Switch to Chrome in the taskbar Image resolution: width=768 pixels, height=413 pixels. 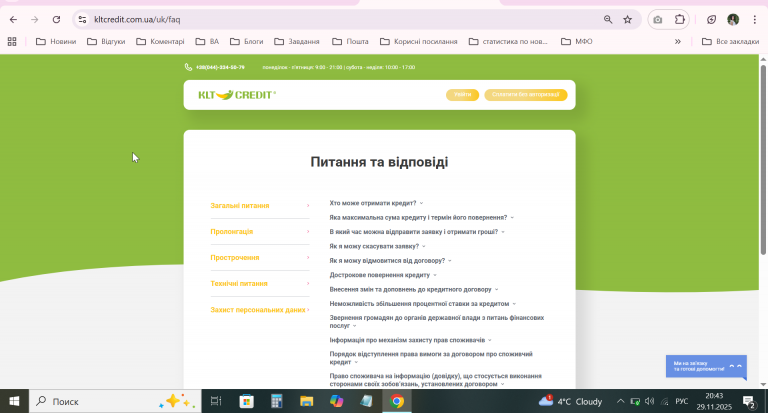tap(397, 401)
